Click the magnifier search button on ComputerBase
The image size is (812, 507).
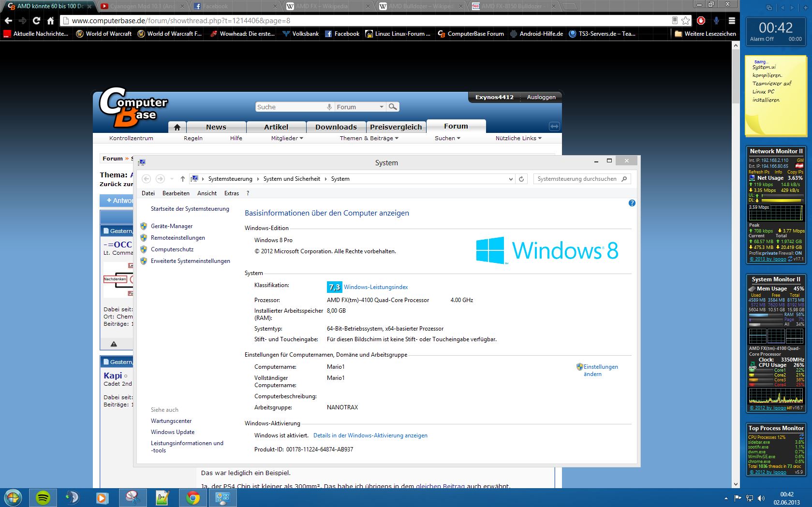tap(393, 107)
